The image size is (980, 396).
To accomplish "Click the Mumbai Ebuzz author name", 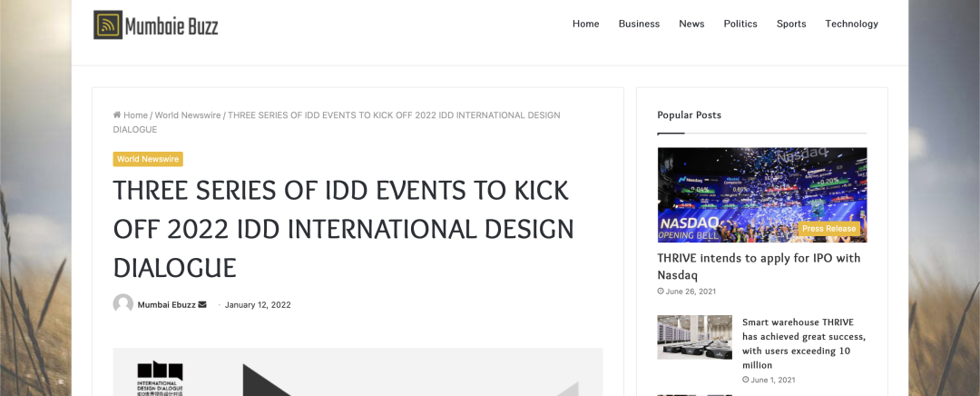I will 166,304.
